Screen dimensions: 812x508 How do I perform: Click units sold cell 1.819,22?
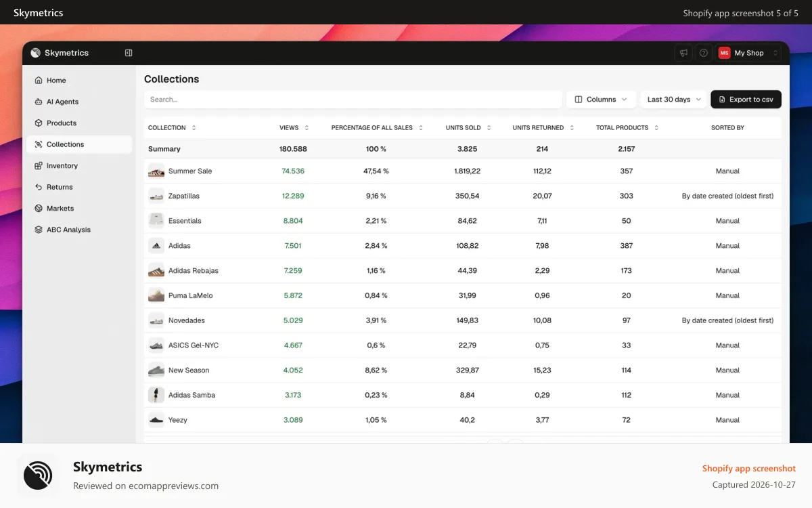pos(468,171)
